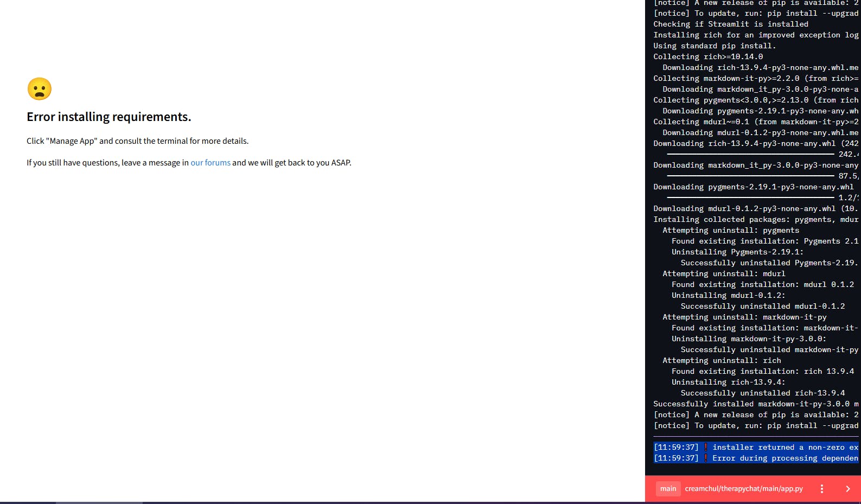Click the creamchul/therapychat/main/app.py path
The height and width of the screenshot is (504, 861).
click(x=744, y=489)
